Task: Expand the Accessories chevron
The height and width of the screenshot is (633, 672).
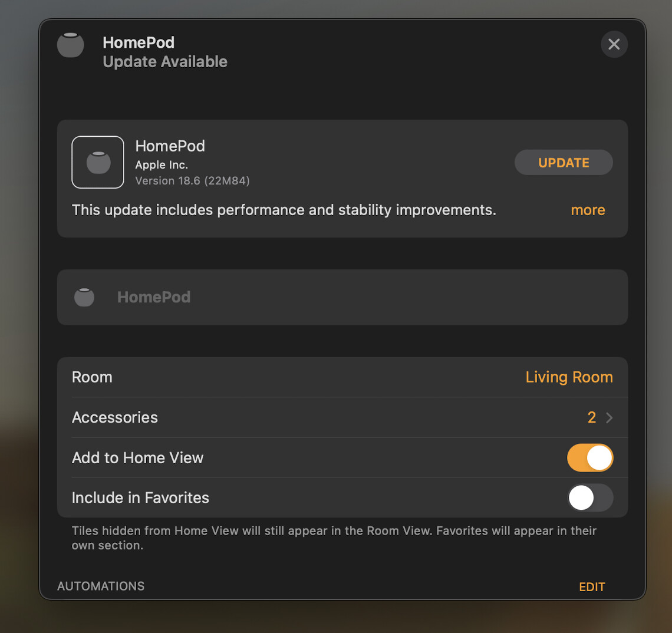Action: (609, 417)
